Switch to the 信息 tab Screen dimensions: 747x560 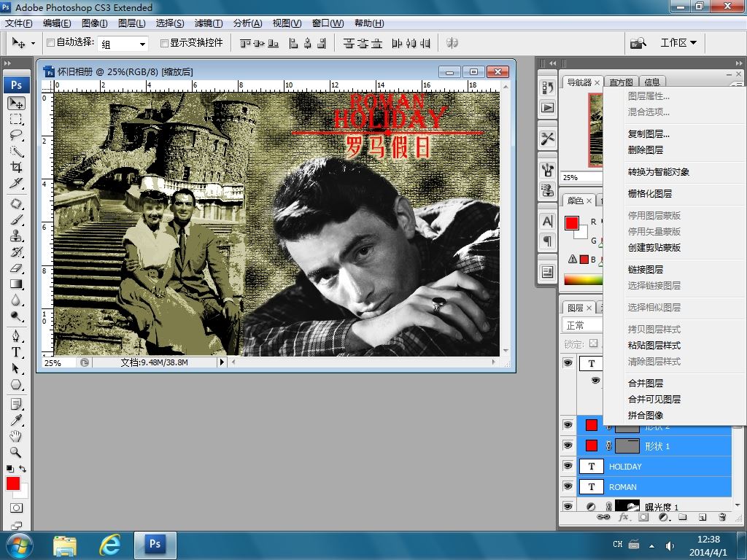[651, 82]
